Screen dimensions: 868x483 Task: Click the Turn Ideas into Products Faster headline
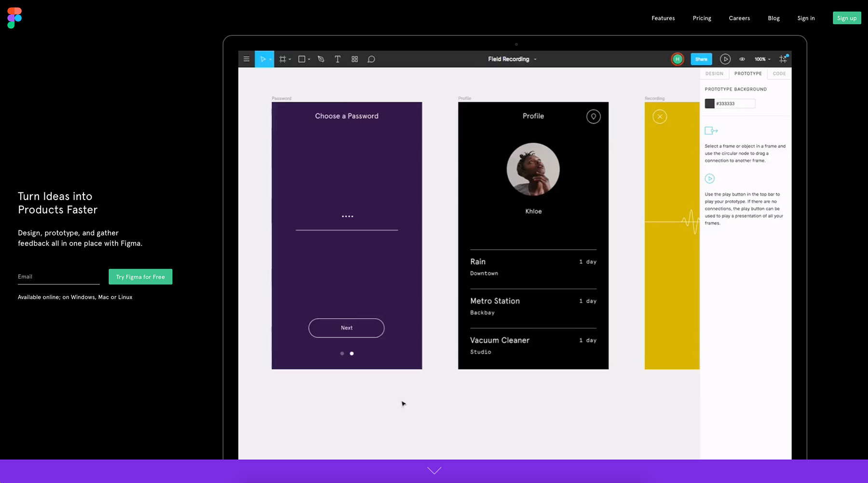[58, 203]
